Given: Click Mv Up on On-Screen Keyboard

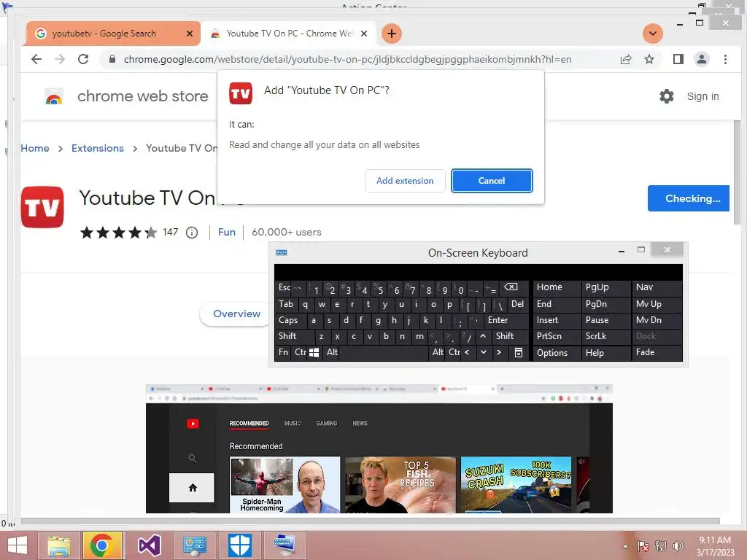Looking at the screenshot, I should [657, 304].
